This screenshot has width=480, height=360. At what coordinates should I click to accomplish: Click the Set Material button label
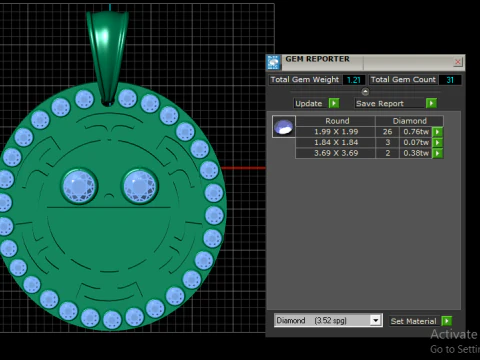point(413,321)
